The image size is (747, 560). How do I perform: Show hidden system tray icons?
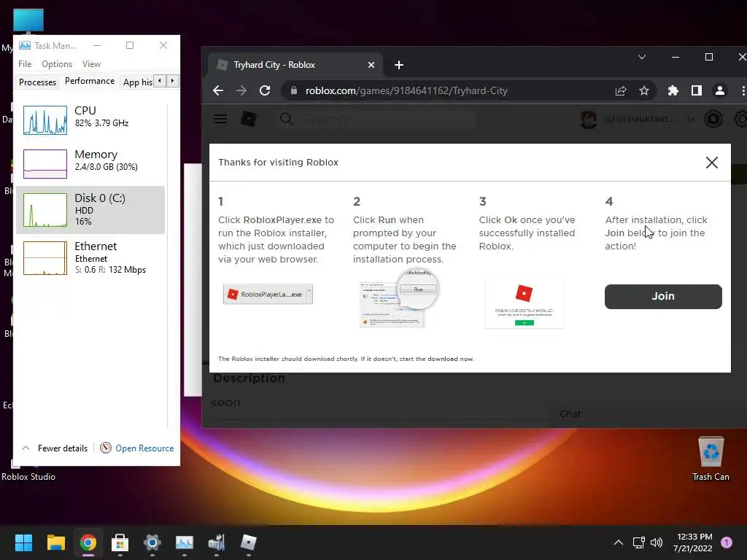click(x=619, y=542)
